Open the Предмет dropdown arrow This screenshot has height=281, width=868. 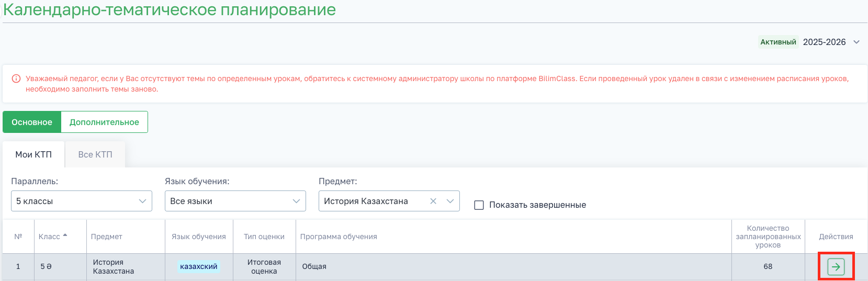450,201
